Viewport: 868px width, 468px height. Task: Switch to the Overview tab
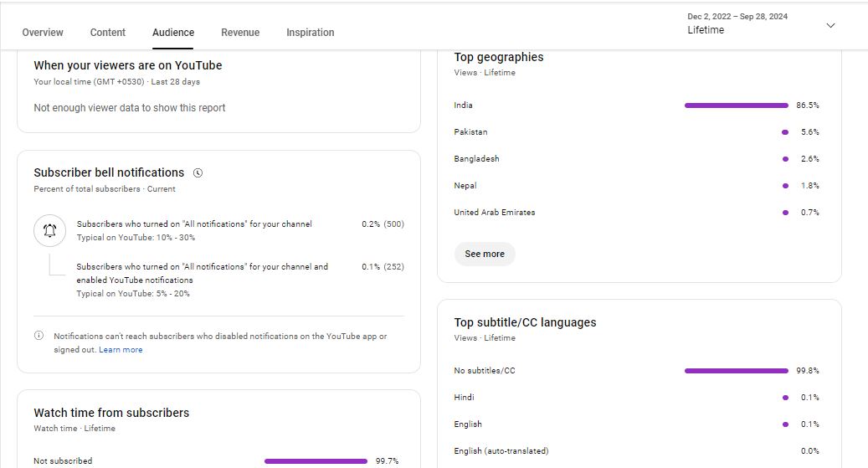(43, 33)
